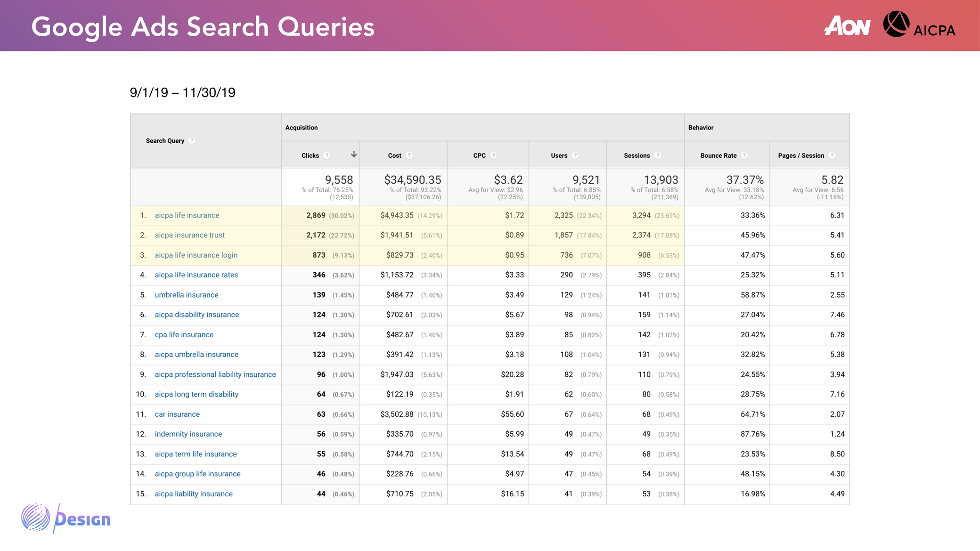Click the Users column help icon
This screenshot has height=551, width=980.
pyautogui.click(x=575, y=155)
